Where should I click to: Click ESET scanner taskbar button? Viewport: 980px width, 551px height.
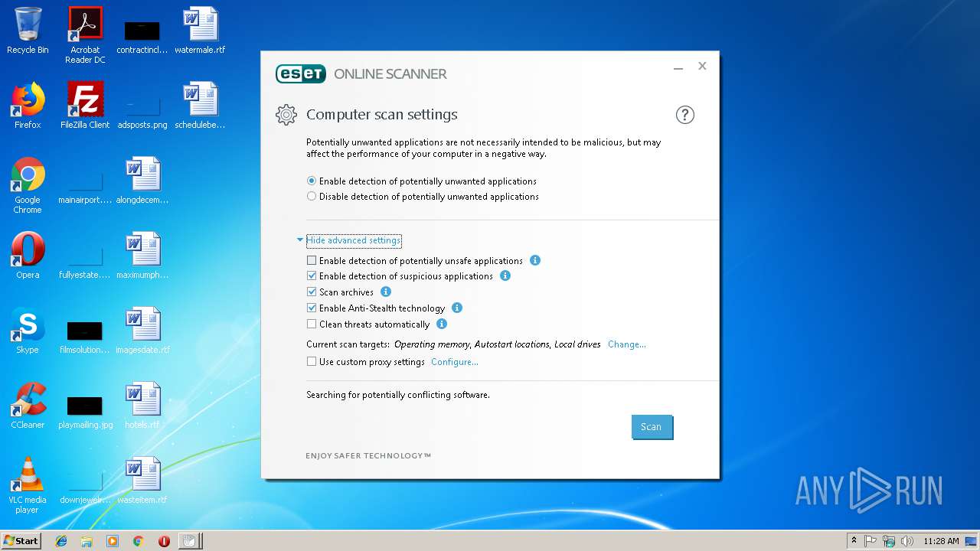click(x=189, y=541)
